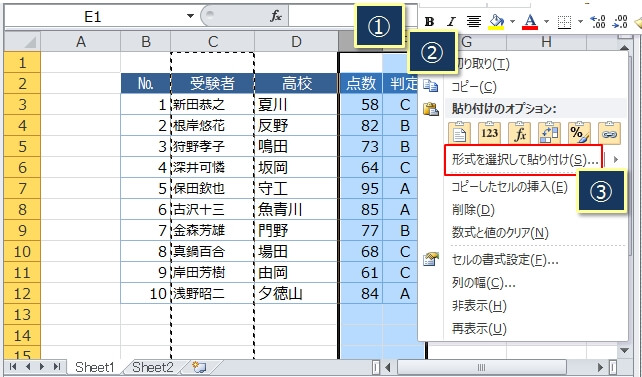
Task: Select column D header
Action: click(296, 41)
